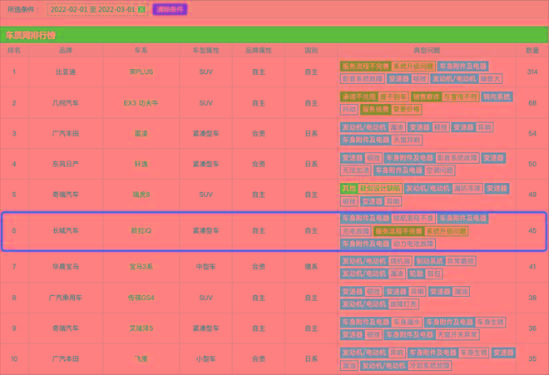This screenshot has height=375, width=549.
Task: Open the 宋PLUS car series link
Action: click(x=141, y=72)
